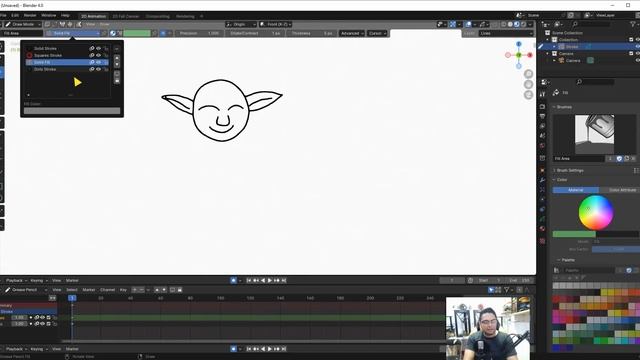Image resolution: width=640 pixels, height=360 pixels.
Task: Jump to start frame in upper timeline
Action: click(249, 280)
